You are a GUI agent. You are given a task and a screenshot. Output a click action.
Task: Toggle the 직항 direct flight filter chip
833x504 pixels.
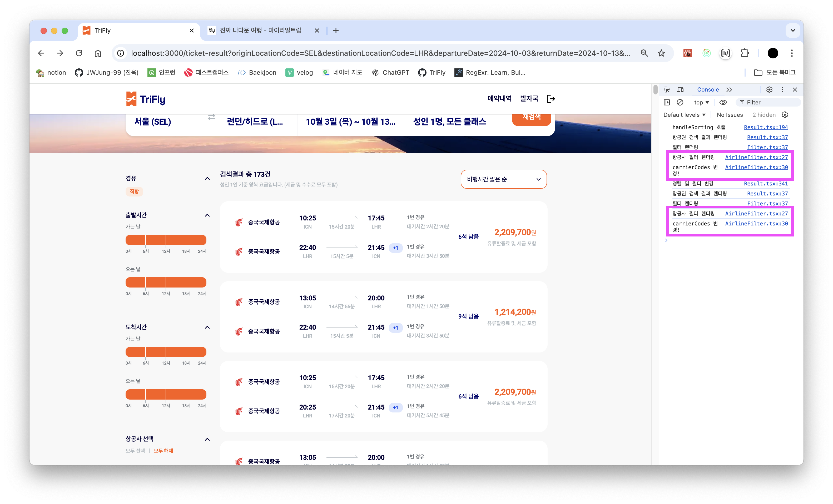[134, 191]
